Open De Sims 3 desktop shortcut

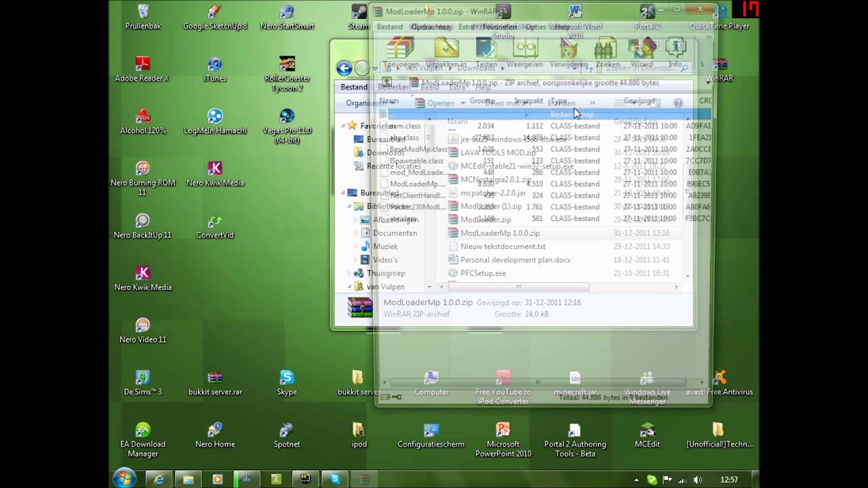coord(142,383)
